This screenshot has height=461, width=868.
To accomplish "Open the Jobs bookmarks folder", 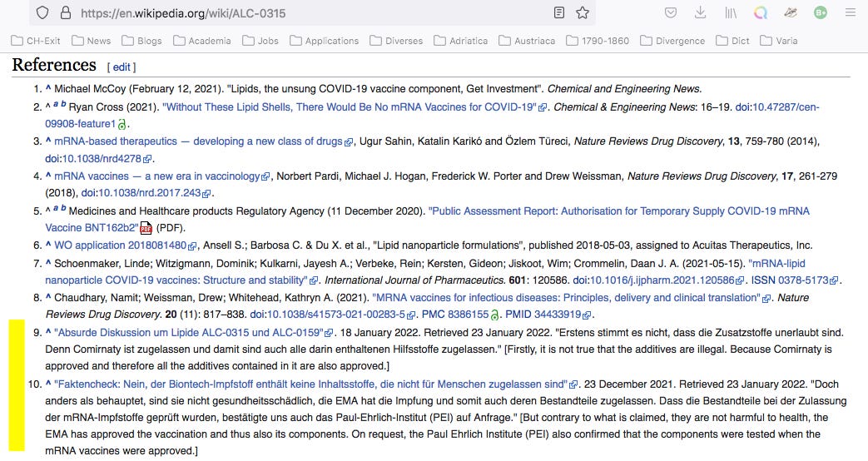I will point(260,41).
